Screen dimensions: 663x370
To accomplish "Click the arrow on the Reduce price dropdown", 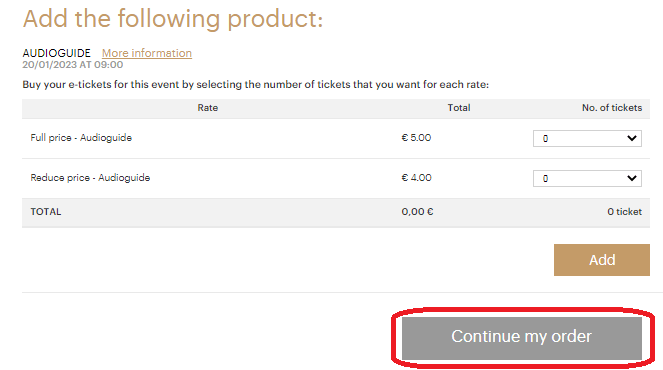I will click(632, 178).
